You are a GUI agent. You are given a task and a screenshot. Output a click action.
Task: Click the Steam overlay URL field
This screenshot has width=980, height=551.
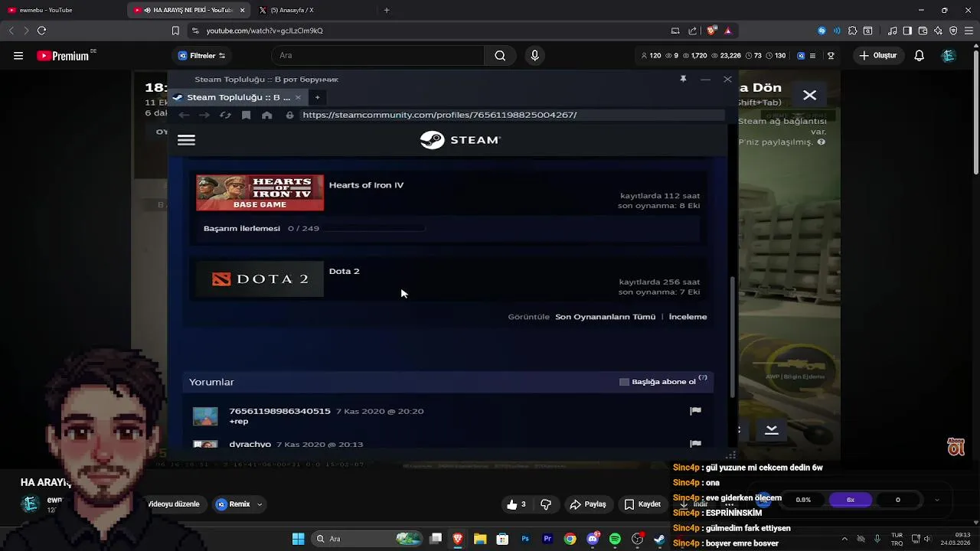(511, 115)
